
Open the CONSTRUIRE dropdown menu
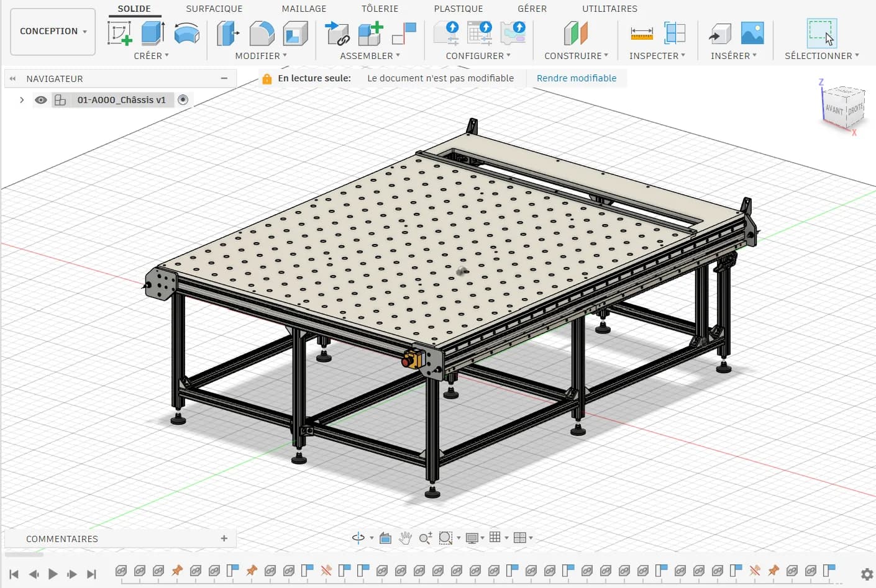click(x=576, y=56)
